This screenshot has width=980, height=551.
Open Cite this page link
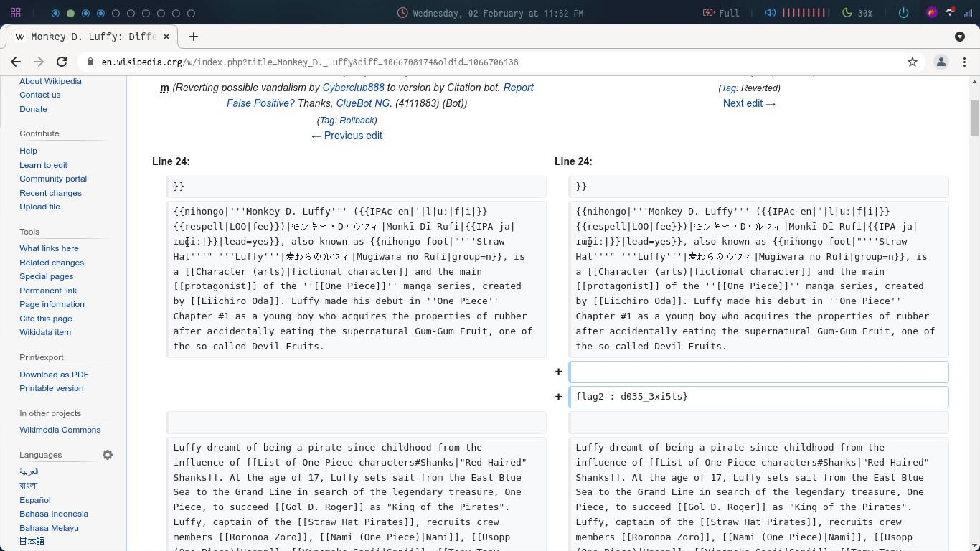[46, 319]
